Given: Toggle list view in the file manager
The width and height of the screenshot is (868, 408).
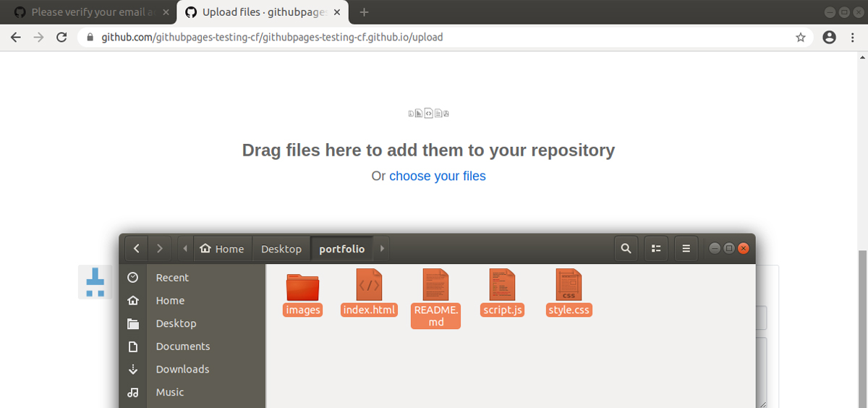Looking at the screenshot, I should 656,249.
